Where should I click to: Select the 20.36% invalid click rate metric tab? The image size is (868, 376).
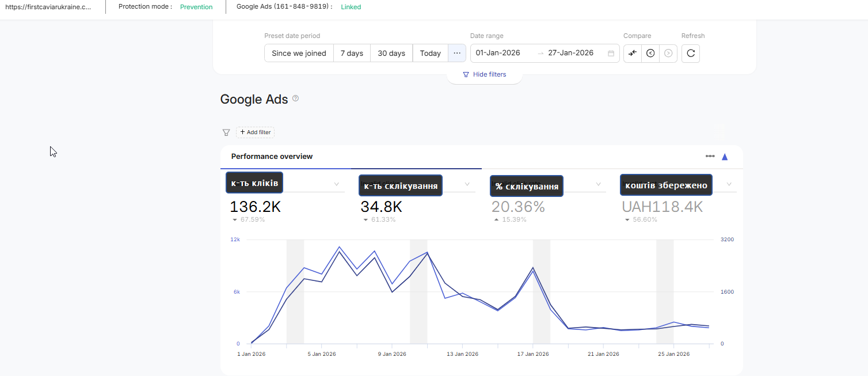(518, 207)
